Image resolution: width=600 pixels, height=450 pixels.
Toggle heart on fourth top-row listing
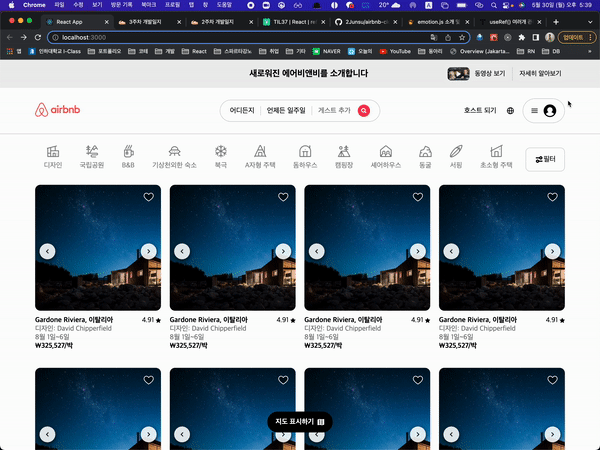[552, 197]
